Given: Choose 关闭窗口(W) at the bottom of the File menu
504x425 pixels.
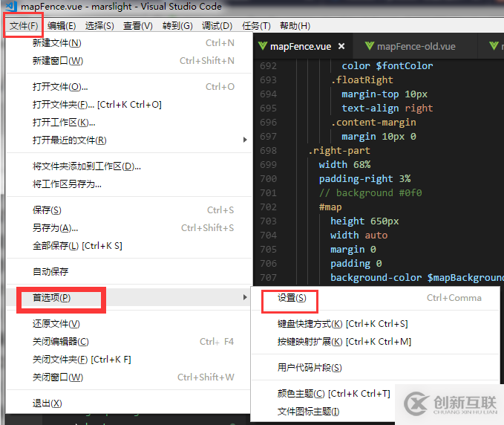Looking at the screenshot, I should click(x=128, y=377).
